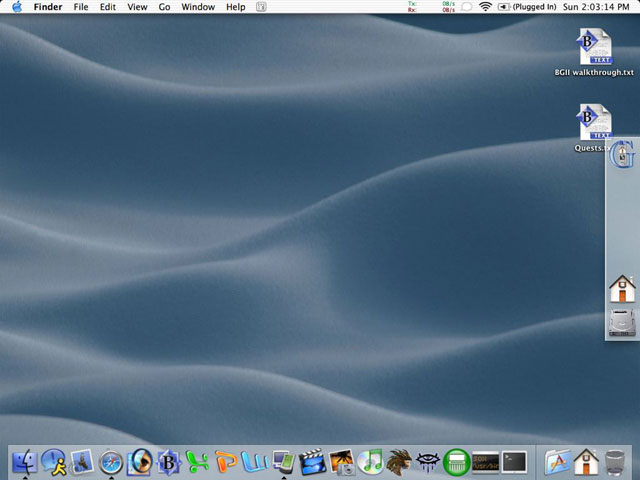Open Microsoft PowerPoint orange P icon

coord(226,462)
